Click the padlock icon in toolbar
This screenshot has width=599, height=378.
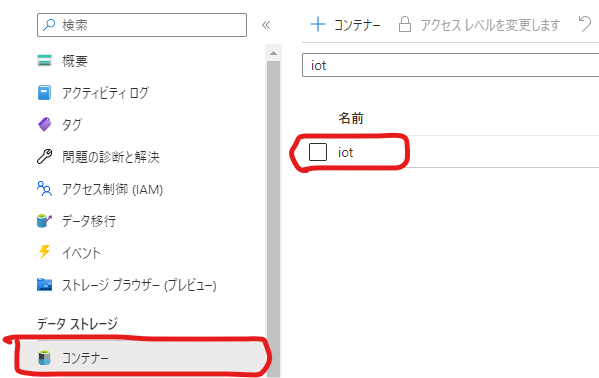click(x=405, y=24)
